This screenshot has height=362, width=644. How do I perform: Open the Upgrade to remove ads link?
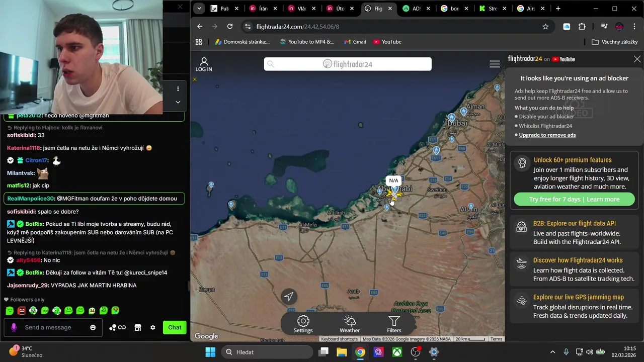(547, 135)
